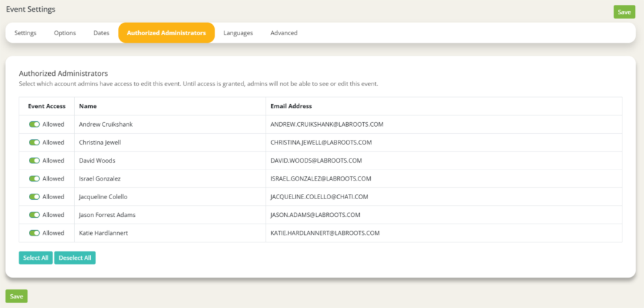Image resolution: width=644 pixels, height=308 pixels.
Task: Select the Authorized Administrators tab
Action: click(166, 33)
